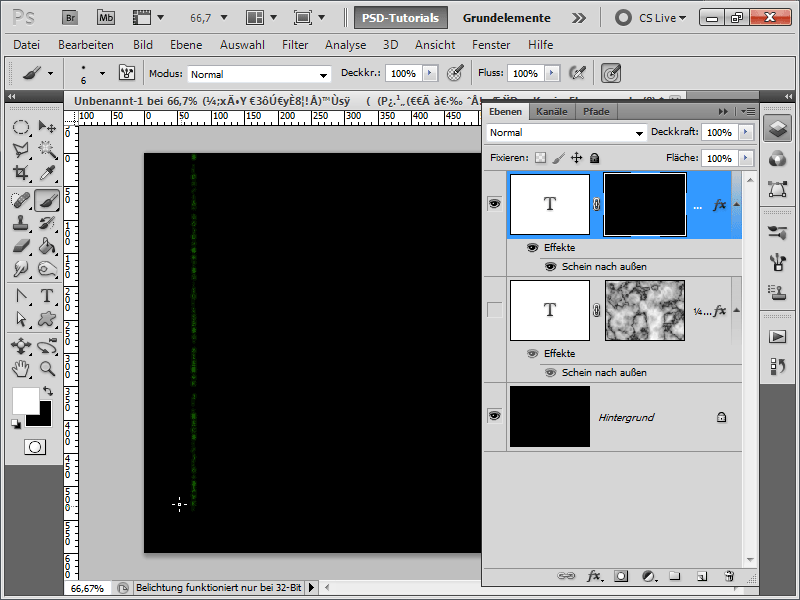The width and height of the screenshot is (800, 600).
Task: Enable airbrush mode
Action: [577, 73]
